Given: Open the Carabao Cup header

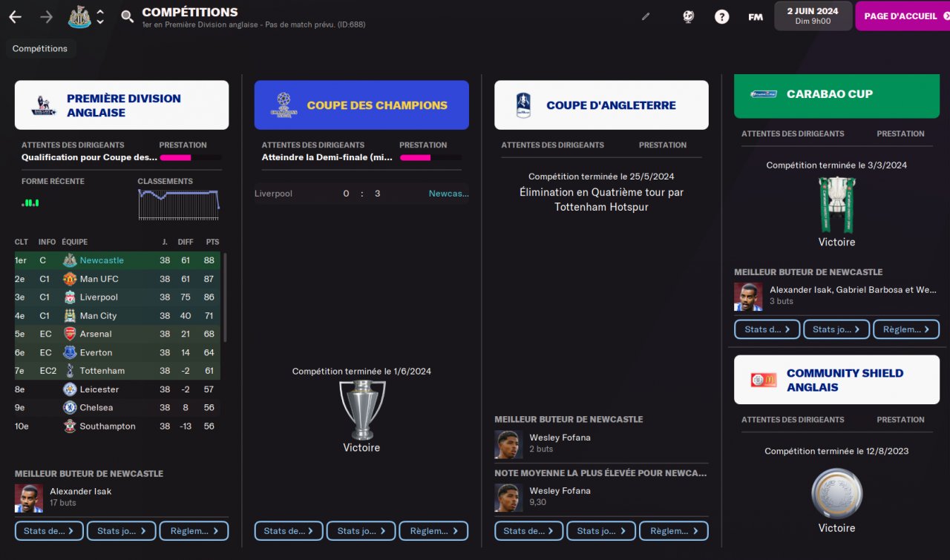Looking at the screenshot, I should (x=836, y=95).
